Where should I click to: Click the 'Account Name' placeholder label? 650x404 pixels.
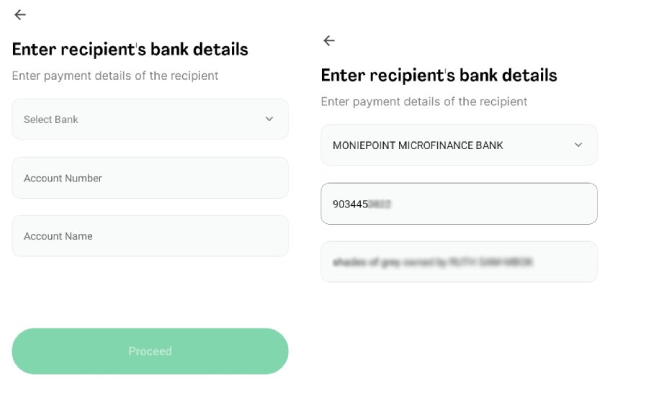[x=58, y=237]
